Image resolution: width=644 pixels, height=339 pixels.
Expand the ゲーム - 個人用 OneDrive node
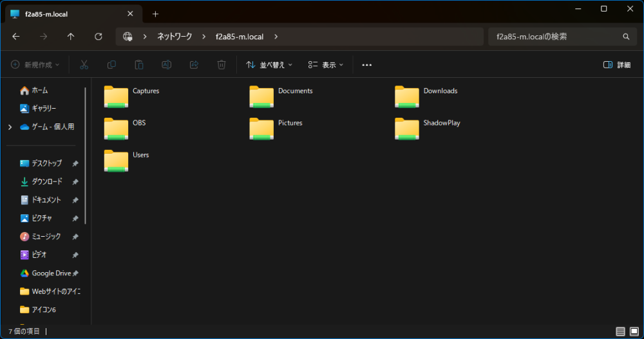click(10, 127)
